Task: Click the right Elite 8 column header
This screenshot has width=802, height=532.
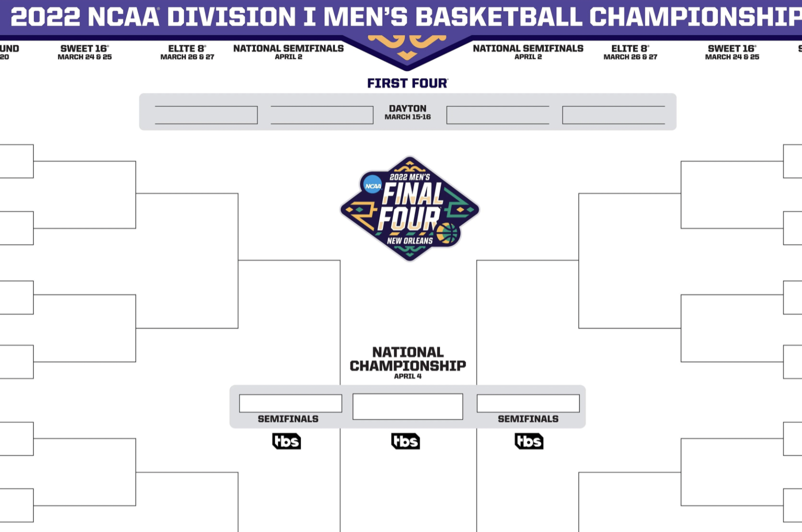Action: tap(630, 52)
